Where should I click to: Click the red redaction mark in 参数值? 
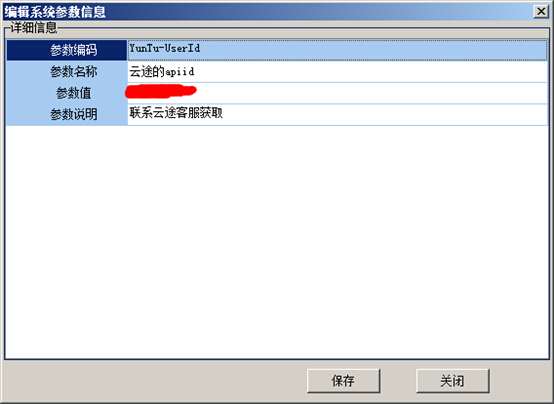pyautogui.click(x=161, y=91)
